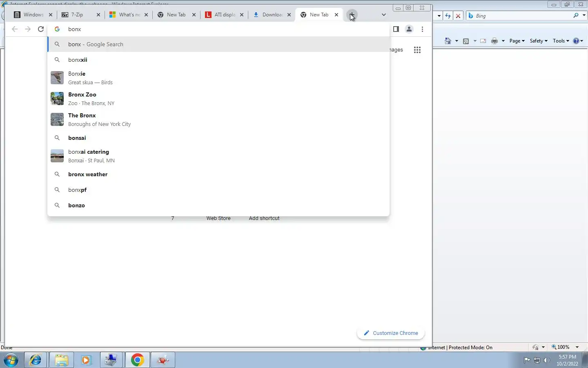Open a new Chrome tab with plus button
This screenshot has width=588, height=368.
(352, 15)
